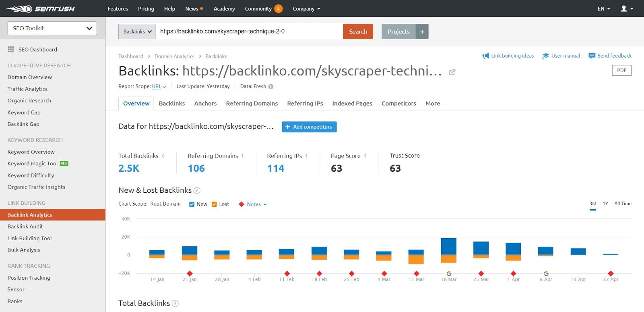
Task: Open the Backlinks search type dropdown
Action: click(137, 31)
